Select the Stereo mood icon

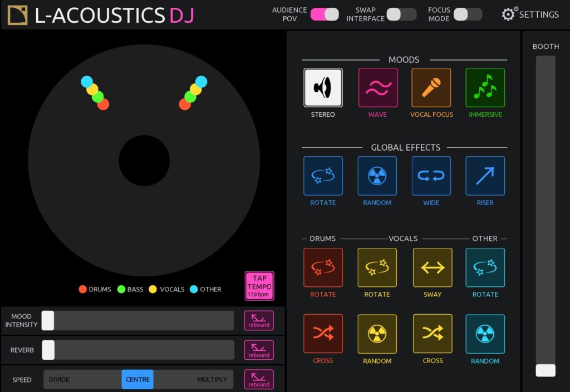pyautogui.click(x=323, y=87)
